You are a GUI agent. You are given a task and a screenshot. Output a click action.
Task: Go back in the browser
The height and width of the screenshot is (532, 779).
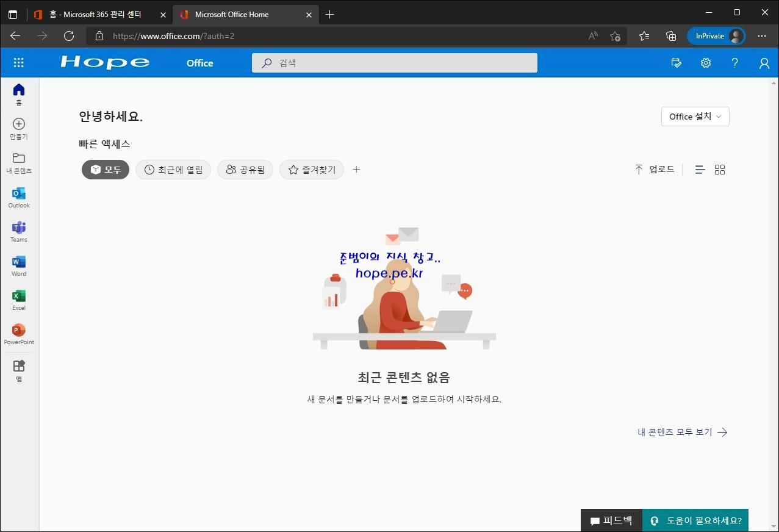(x=15, y=36)
